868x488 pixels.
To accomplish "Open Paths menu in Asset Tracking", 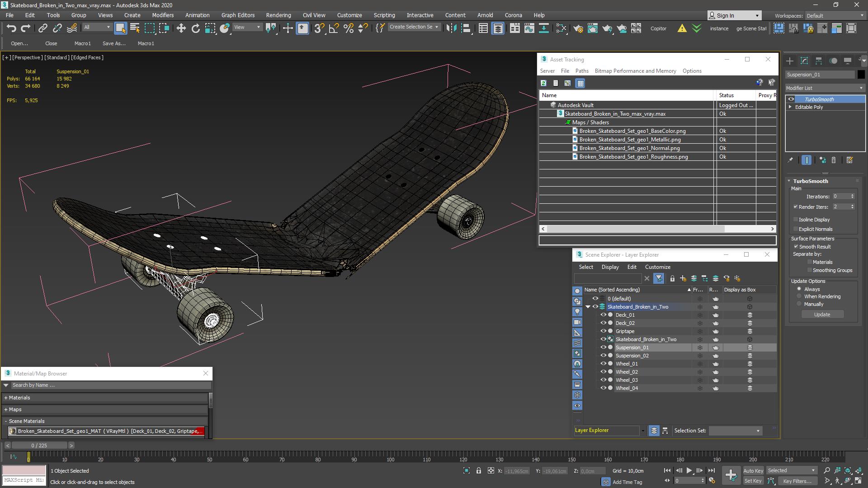I will [x=582, y=71].
